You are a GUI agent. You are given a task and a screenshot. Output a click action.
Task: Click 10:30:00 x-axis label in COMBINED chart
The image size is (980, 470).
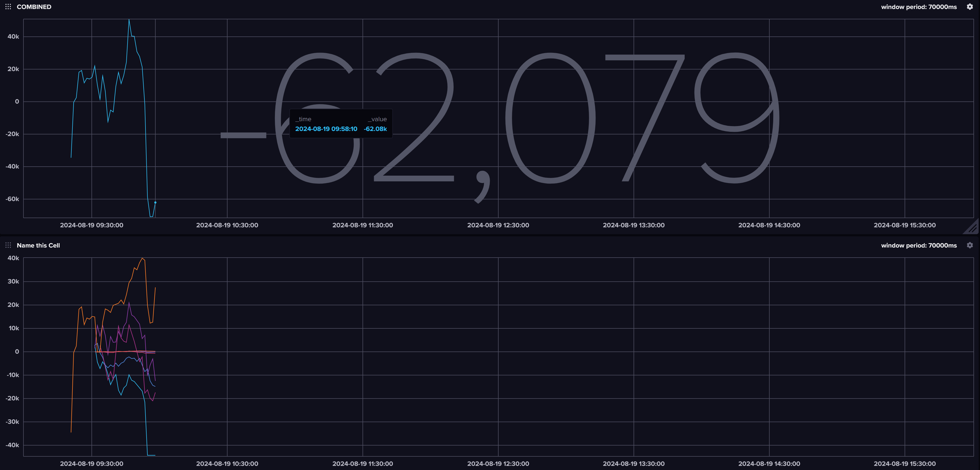[x=227, y=225]
